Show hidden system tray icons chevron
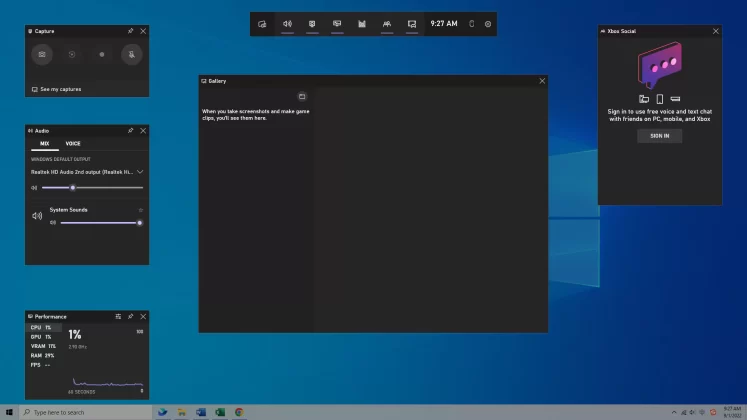Image resolution: width=747 pixels, height=420 pixels. pos(674,412)
